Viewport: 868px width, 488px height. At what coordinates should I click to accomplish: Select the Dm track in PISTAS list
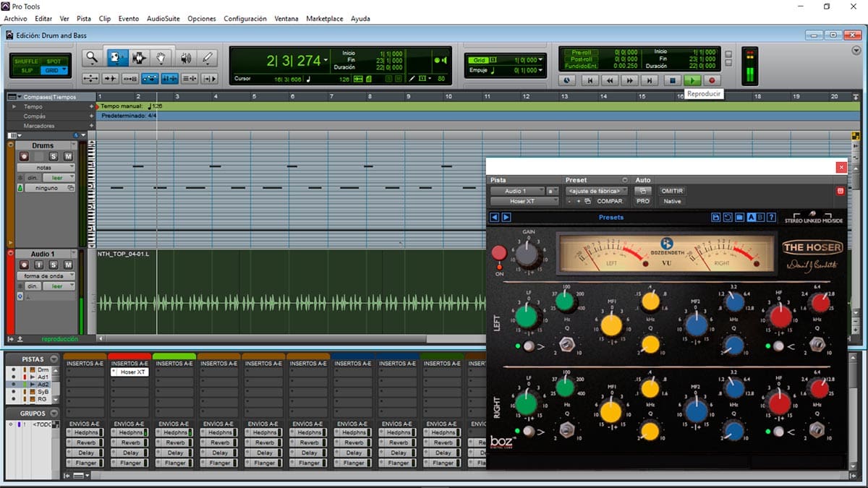(43, 369)
